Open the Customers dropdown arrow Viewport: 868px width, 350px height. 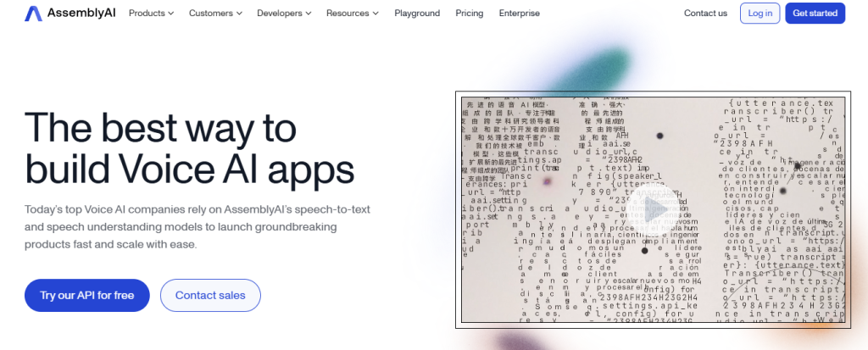point(238,14)
